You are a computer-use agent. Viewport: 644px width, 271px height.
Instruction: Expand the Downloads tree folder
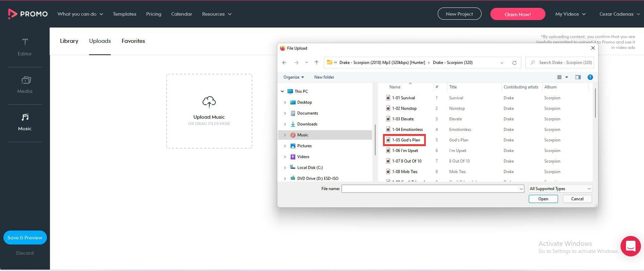point(285,124)
